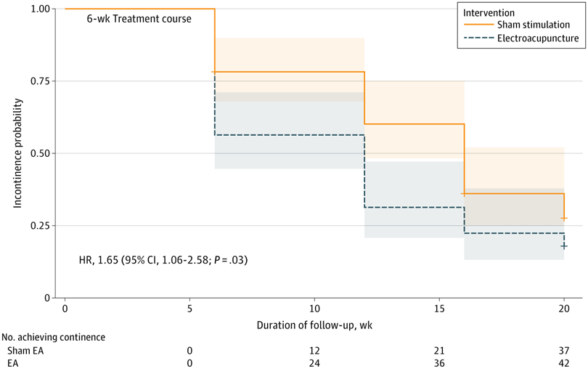Click the 6-wk Treatment course annotation

pyautogui.click(x=134, y=19)
